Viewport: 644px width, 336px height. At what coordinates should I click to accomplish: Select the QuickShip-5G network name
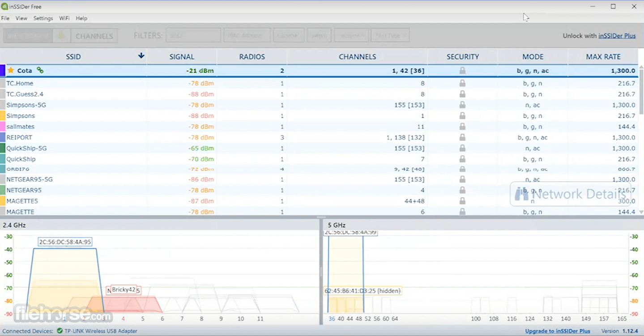(x=26, y=148)
